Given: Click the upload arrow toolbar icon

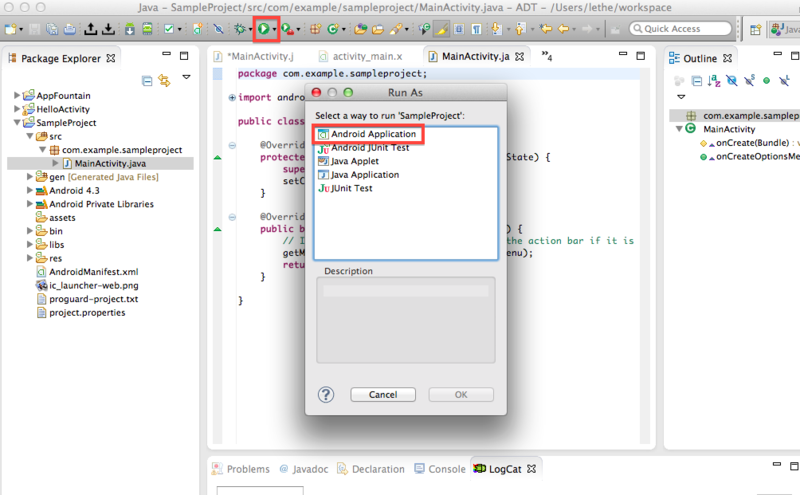Looking at the screenshot, I should (91, 29).
